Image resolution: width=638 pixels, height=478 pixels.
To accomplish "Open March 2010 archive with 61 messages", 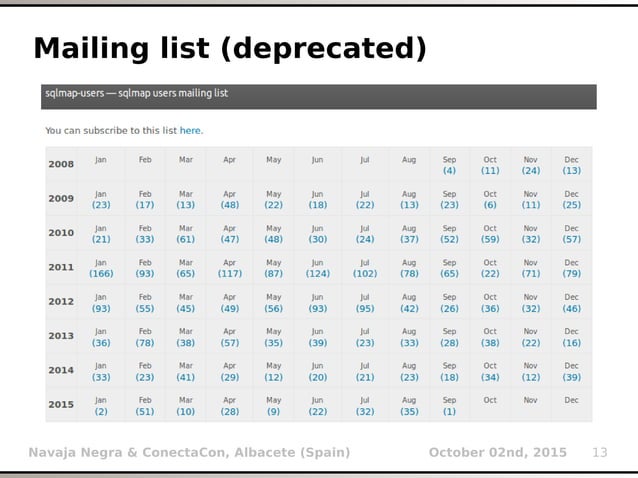I will 186,240.
